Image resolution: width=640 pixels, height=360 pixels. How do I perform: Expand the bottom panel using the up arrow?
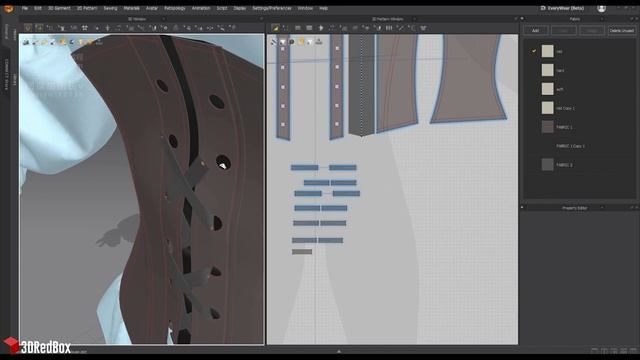coord(339,351)
